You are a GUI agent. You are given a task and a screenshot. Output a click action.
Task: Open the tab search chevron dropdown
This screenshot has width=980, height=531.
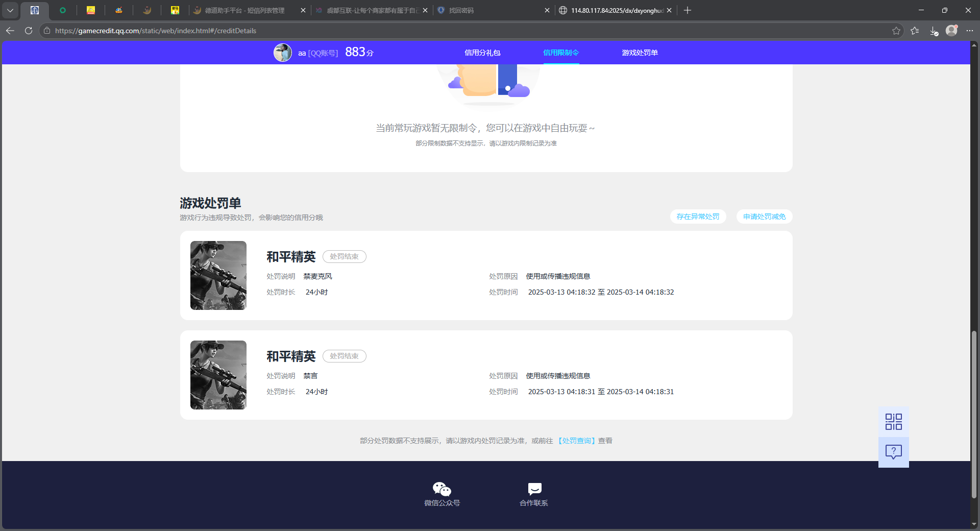[10, 10]
